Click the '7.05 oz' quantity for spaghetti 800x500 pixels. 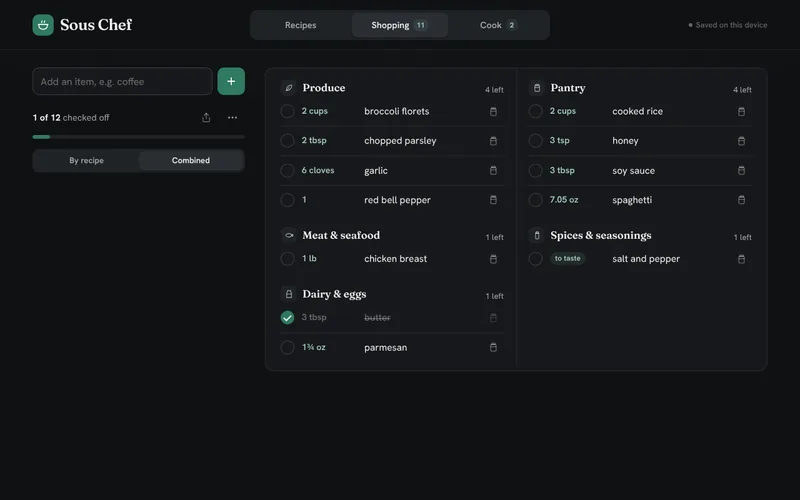(x=564, y=199)
